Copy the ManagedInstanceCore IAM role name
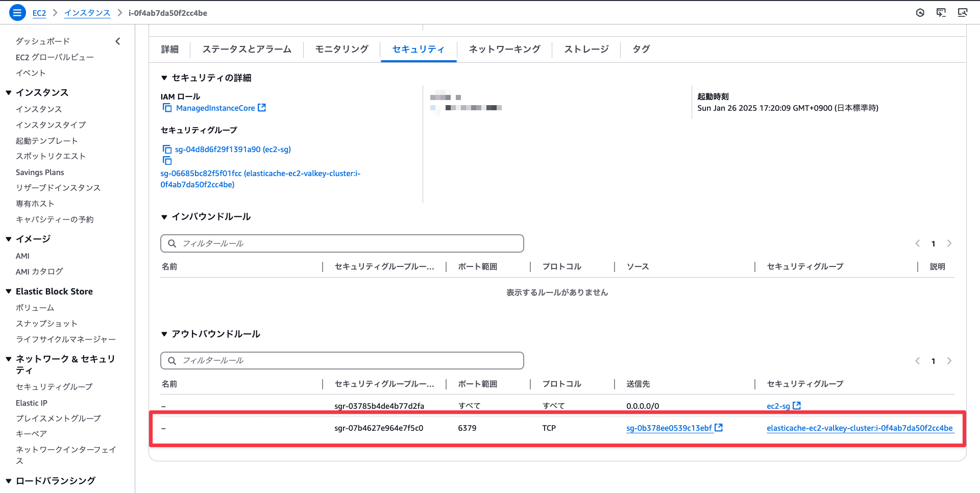 [167, 108]
